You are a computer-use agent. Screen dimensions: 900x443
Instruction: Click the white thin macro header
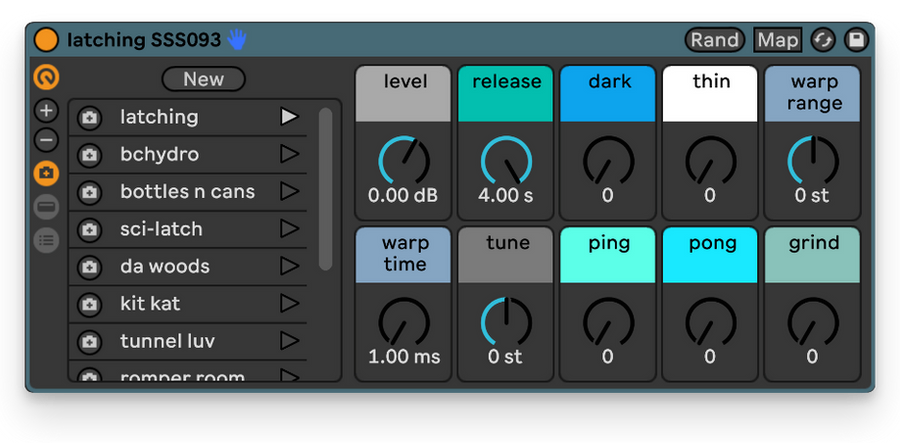(710, 94)
